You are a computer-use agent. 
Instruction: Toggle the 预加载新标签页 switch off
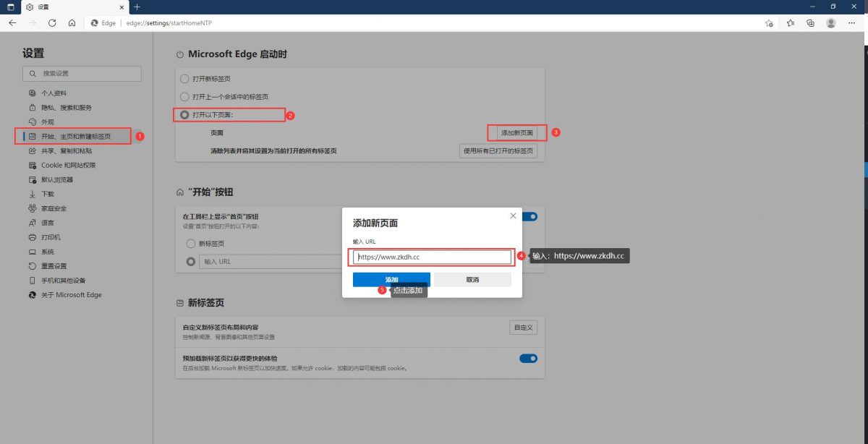pyautogui.click(x=528, y=358)
